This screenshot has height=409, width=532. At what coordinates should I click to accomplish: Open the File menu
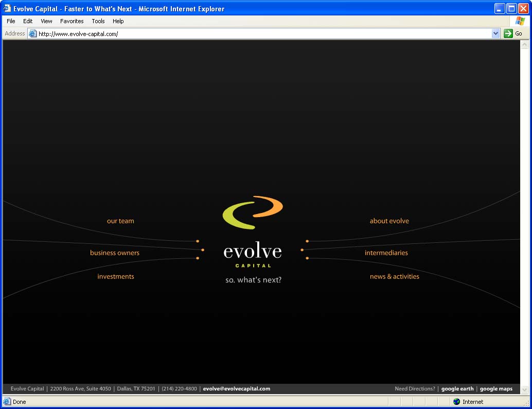(11, 21)
